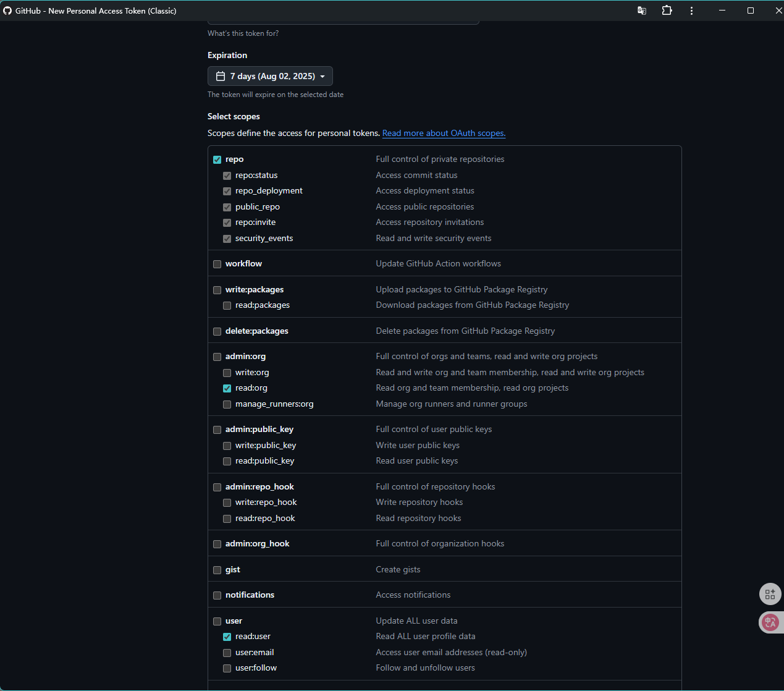
Task: Toggle the public_repo checkbox
Action: pyautogui.click(x=227, y=207)
